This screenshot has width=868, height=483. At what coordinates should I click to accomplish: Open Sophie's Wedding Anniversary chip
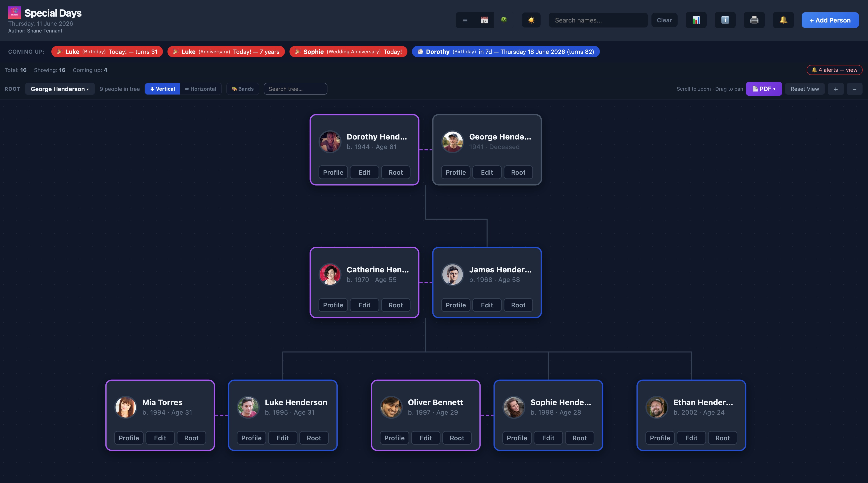[x=348, y=52]
